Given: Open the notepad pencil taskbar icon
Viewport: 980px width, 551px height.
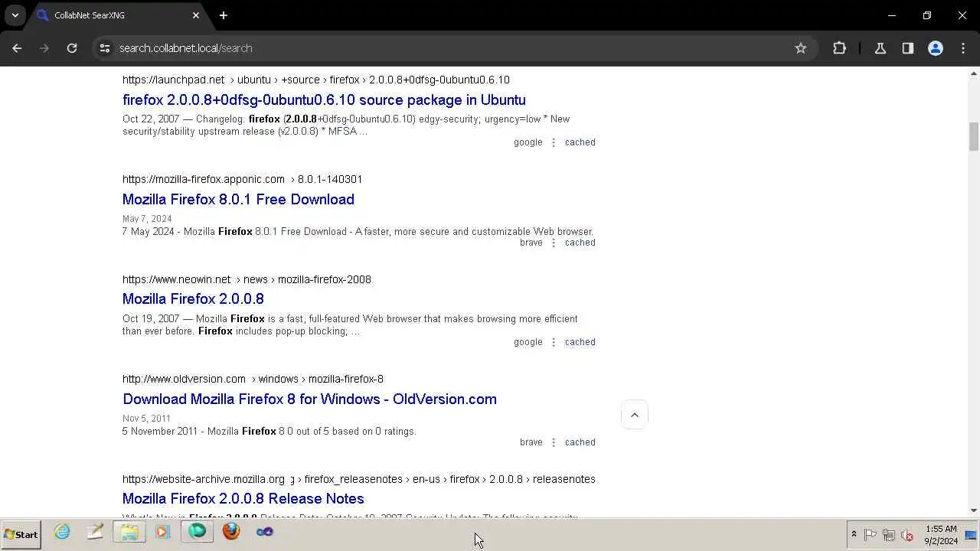Looking at the screenshot, I should pos(95,532).
